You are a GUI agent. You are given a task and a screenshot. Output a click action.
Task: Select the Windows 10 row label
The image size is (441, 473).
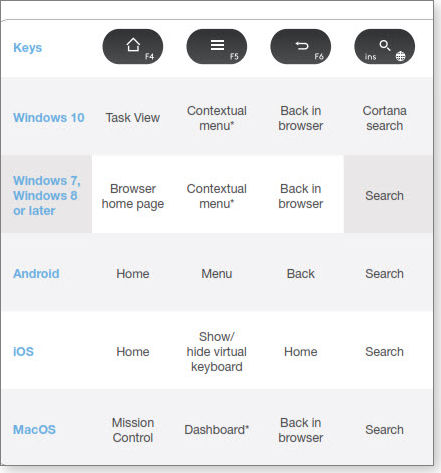(x=49, y=118)
